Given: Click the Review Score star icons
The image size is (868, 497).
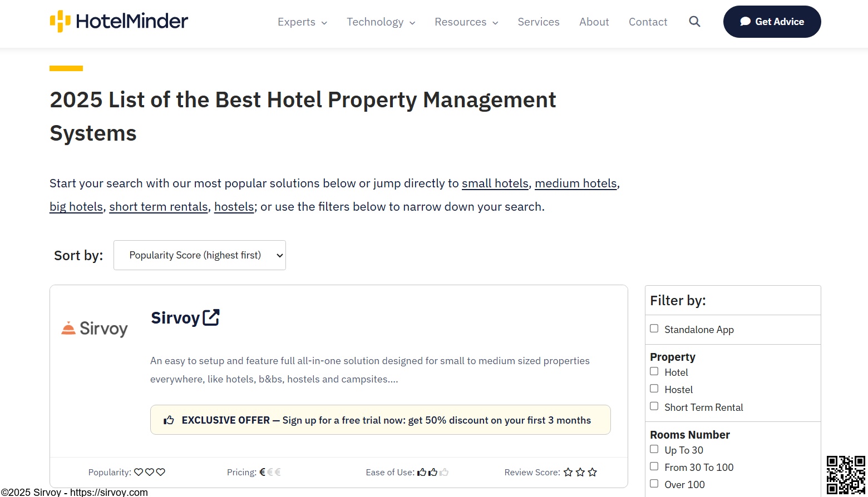Looking at the screenshot, I should pyautogui.click(x=580, y=472).
